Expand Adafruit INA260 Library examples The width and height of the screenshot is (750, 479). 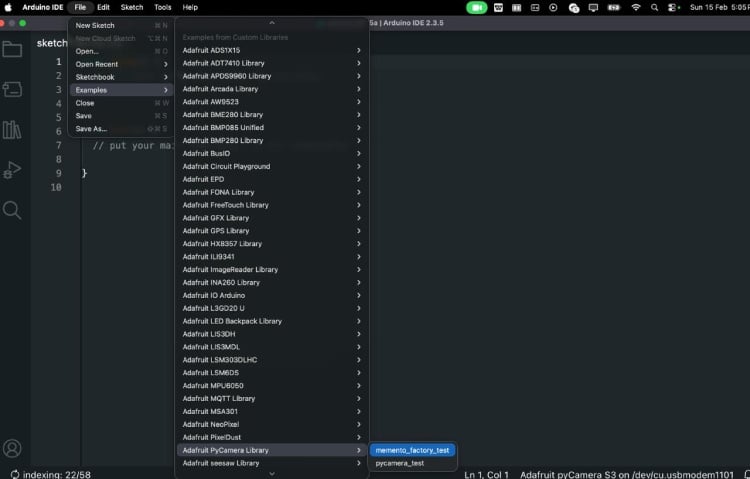click(x=272, y=283)
